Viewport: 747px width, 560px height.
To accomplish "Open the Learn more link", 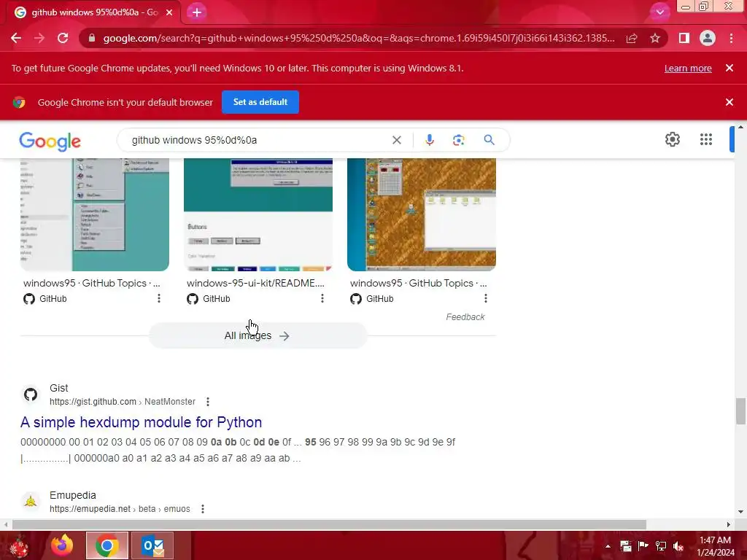I will [688, 68].
